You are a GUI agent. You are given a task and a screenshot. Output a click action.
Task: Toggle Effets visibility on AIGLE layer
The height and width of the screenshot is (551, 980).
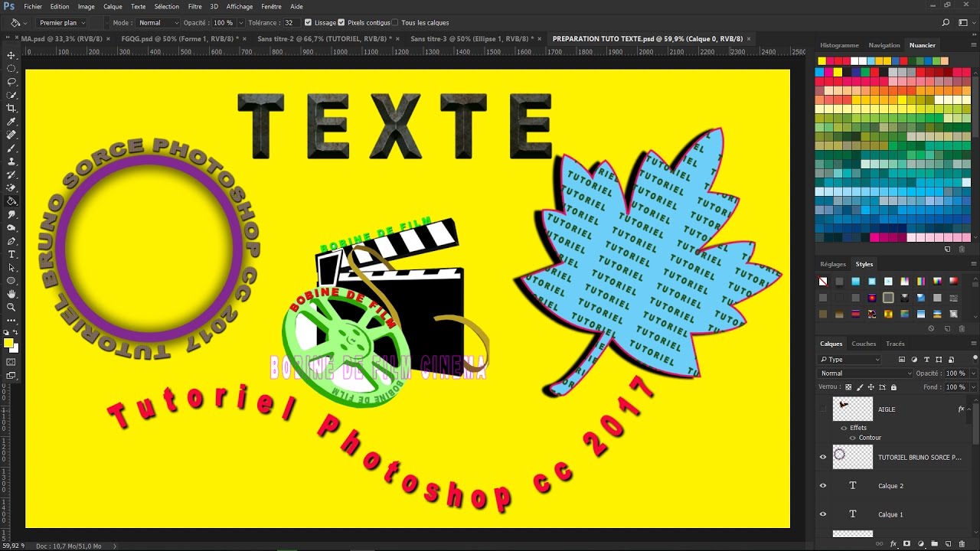pos(844,428)
